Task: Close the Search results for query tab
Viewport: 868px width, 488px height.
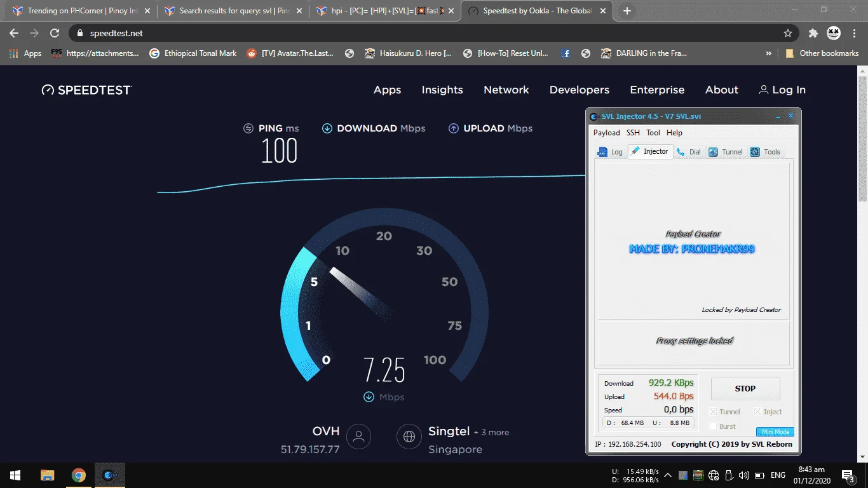Action: coord(299,11)
